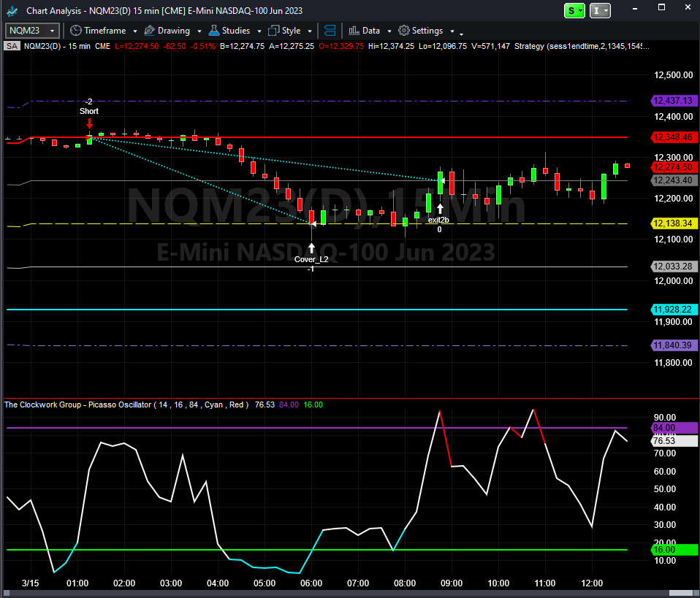Open the Style menu
This screenshot has width=700, height=598.
[x=290, y=31]
